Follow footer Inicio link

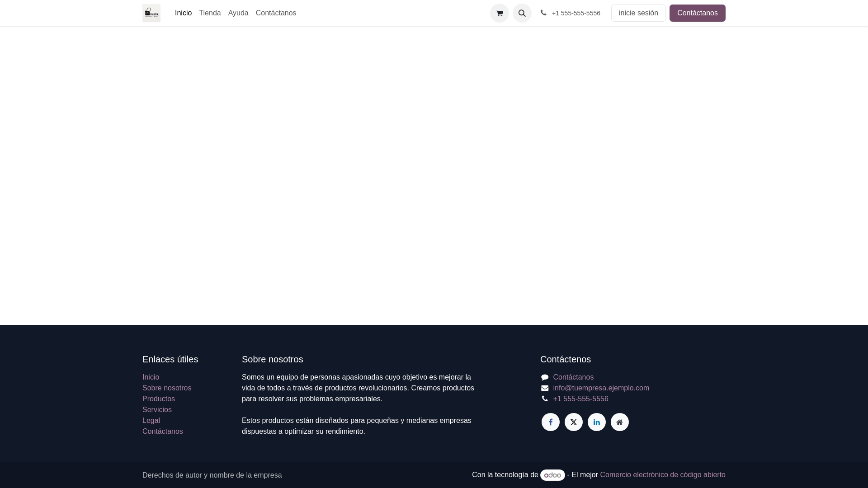(x=151, y=377)
